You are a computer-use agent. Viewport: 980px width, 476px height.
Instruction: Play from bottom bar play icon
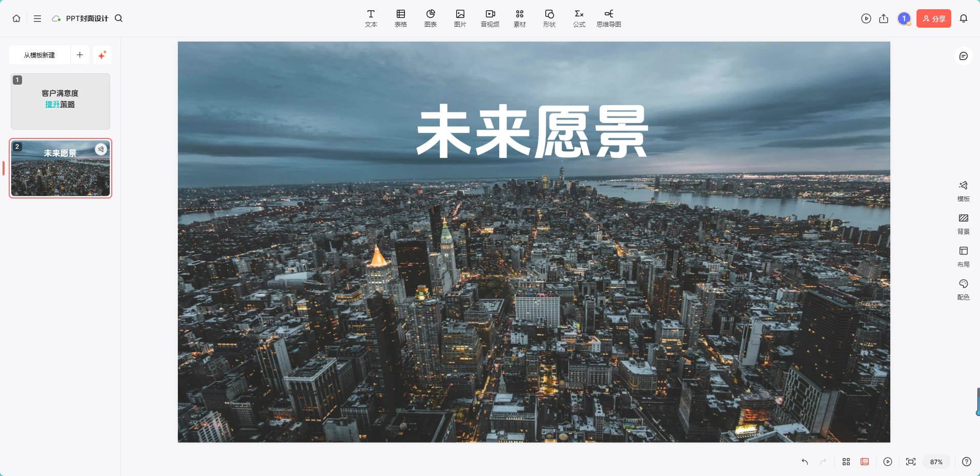pyautogui.click(x=888, y=462)
